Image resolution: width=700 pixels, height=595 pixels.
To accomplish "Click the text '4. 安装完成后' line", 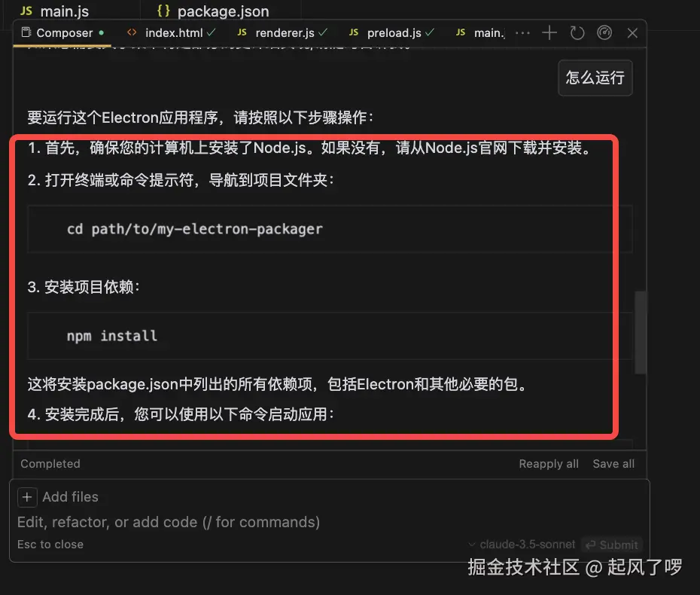I will coord(181,414).
